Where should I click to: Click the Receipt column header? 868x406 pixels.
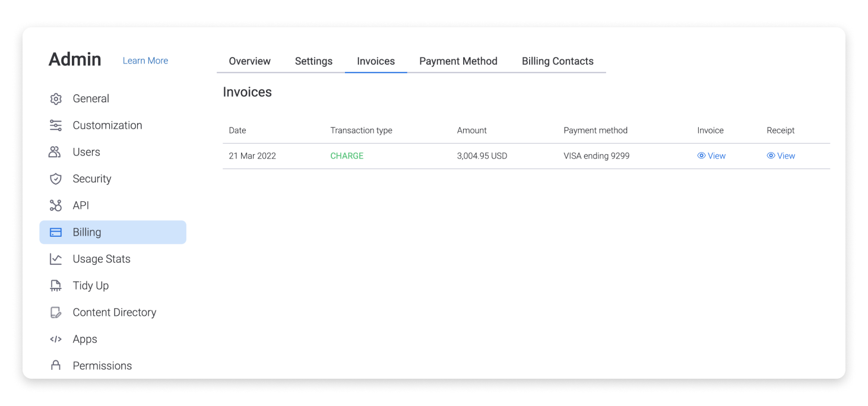click(781, 130)
